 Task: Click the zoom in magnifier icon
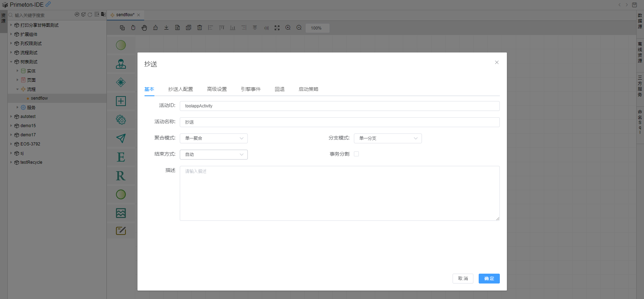[x=288, y=28]
